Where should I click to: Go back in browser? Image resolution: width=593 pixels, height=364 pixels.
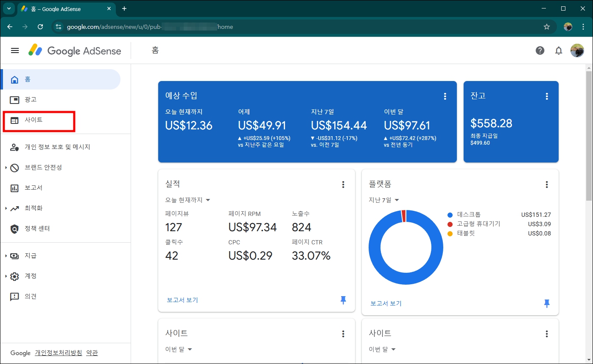(x=10, y=27)
